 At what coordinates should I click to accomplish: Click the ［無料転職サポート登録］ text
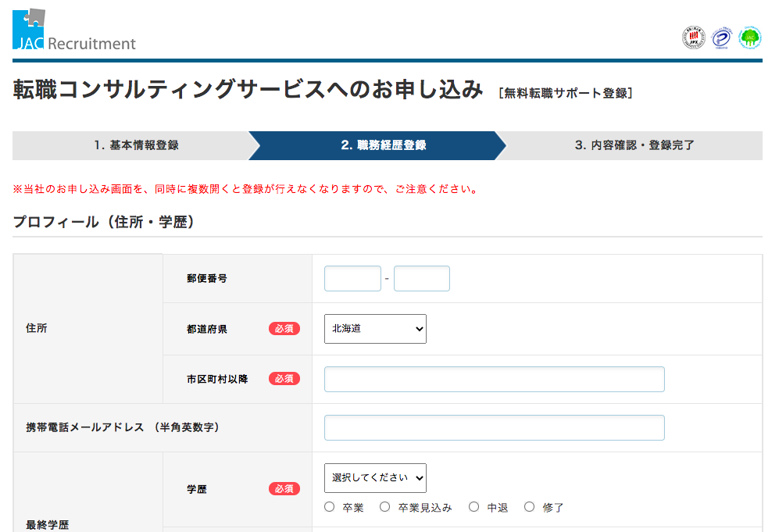(566, 93)
